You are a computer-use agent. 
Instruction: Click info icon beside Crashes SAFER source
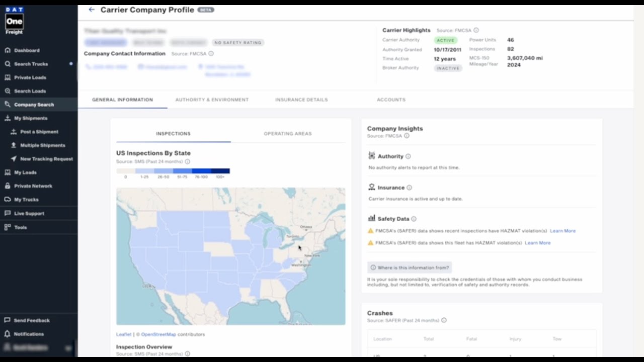444,320
